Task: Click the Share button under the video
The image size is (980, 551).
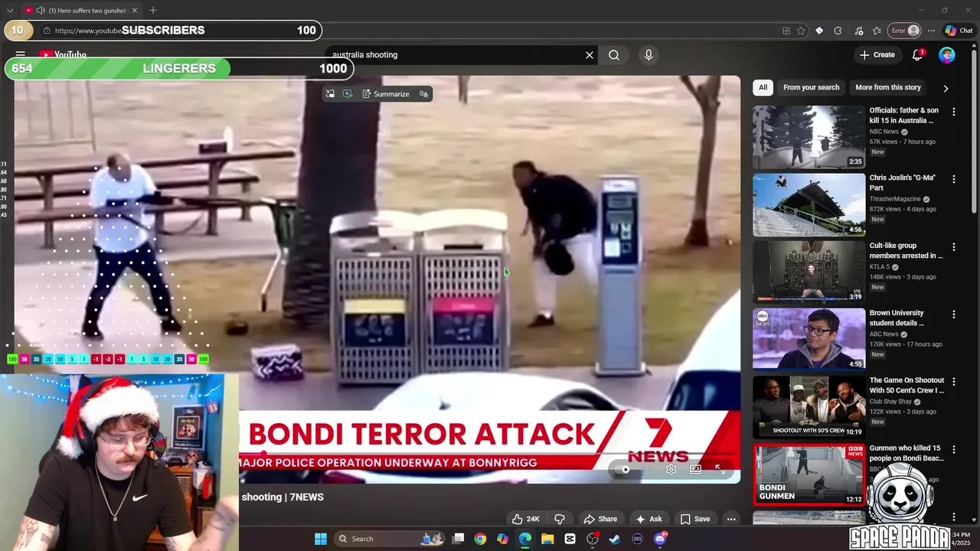Action: (x=600, y=519)
